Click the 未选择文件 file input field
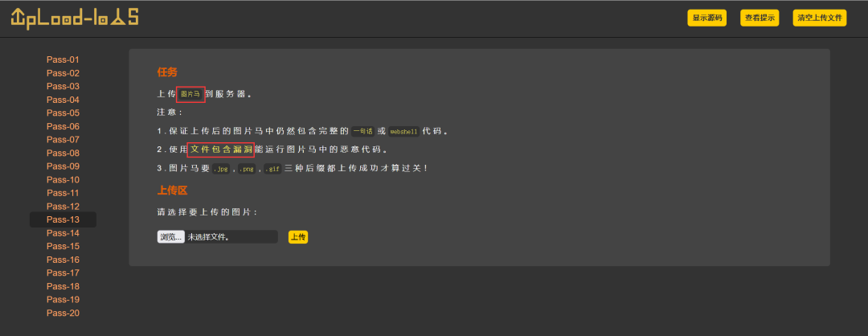The height and width of the screenshot is (336, 868). click(231, 237)
